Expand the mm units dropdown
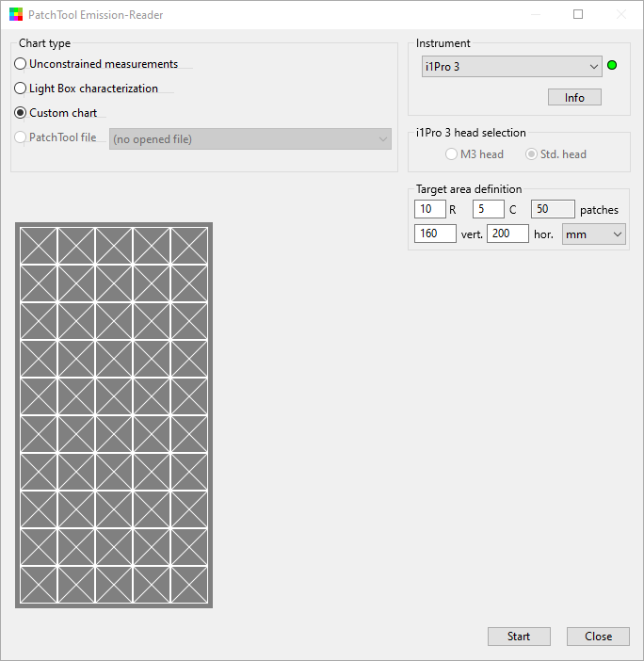The width and height of the screenshot is (644, 661). 593,234
